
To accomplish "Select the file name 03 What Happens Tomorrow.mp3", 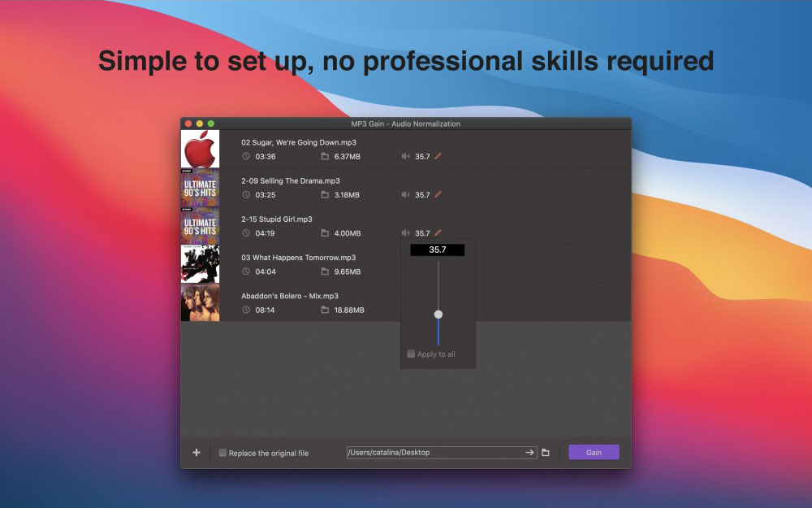I will pos(298,258).
